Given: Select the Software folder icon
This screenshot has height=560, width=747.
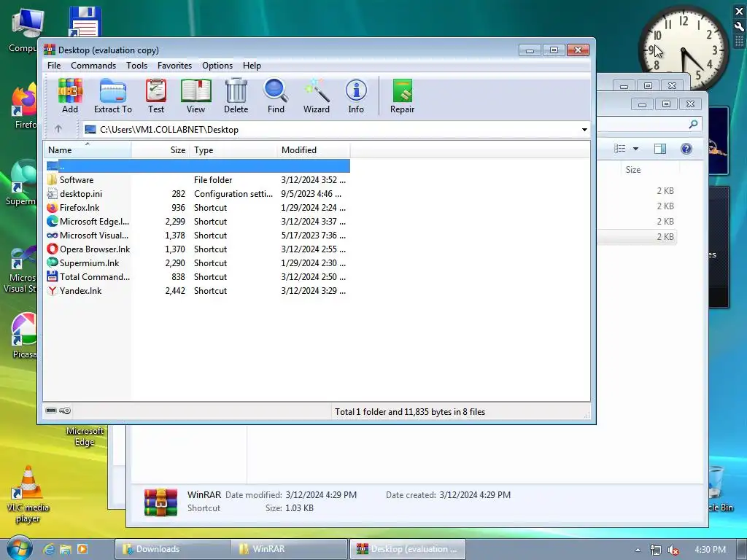Looking at the screenshot, I should point(52,180).
